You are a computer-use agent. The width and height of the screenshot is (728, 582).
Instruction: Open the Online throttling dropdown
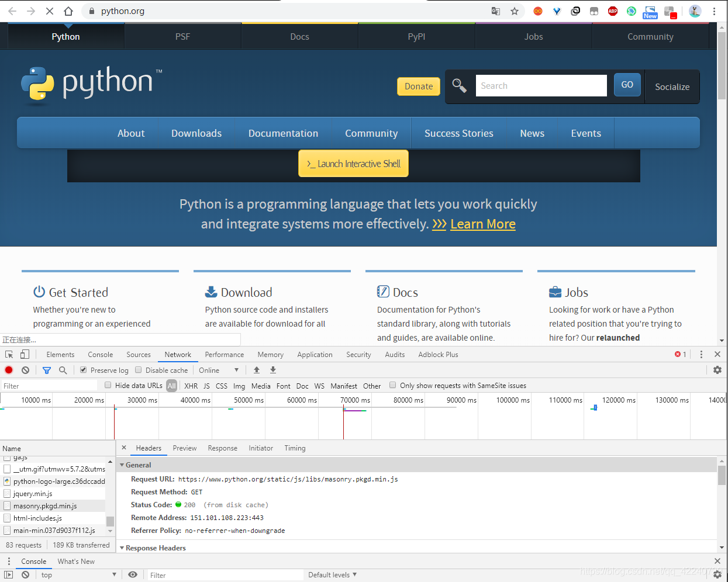pos(219,370)
